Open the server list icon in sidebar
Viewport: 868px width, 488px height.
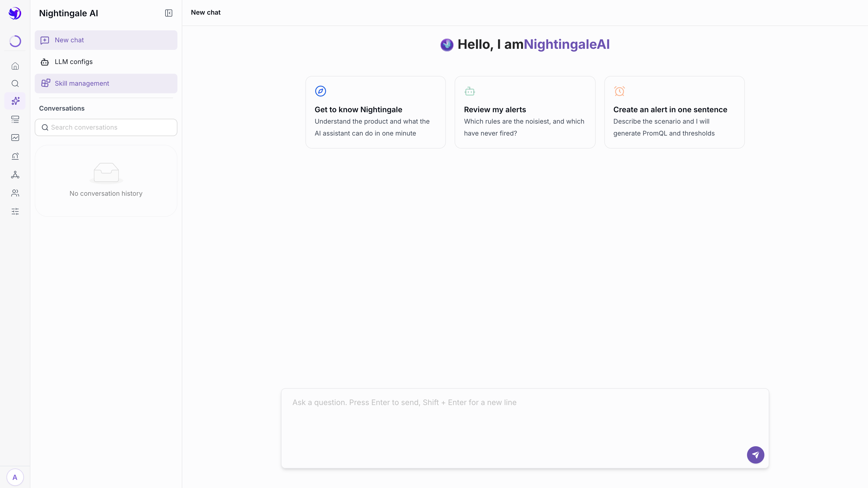click(x=15, y=119)
